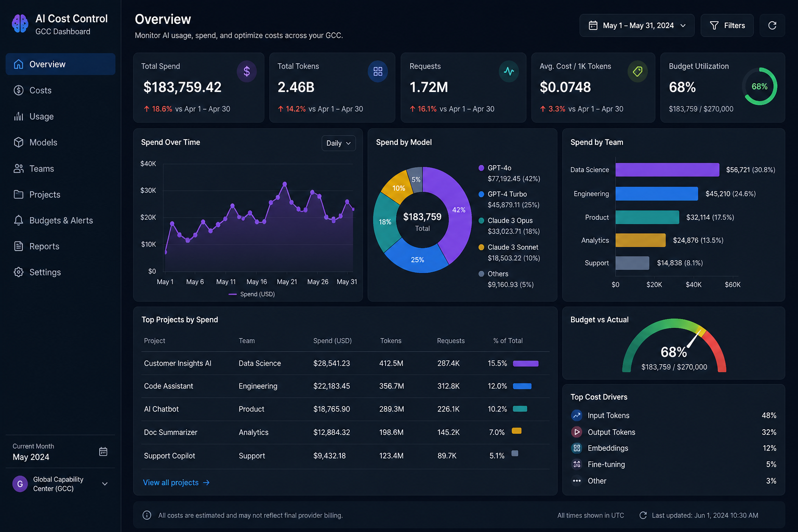Click the Doc Summarizer project name

point(170,432)
